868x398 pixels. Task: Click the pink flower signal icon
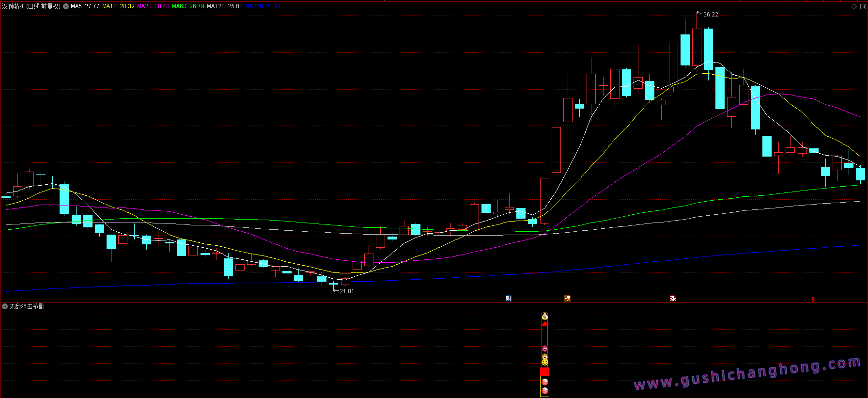click(x=544, y=349)
